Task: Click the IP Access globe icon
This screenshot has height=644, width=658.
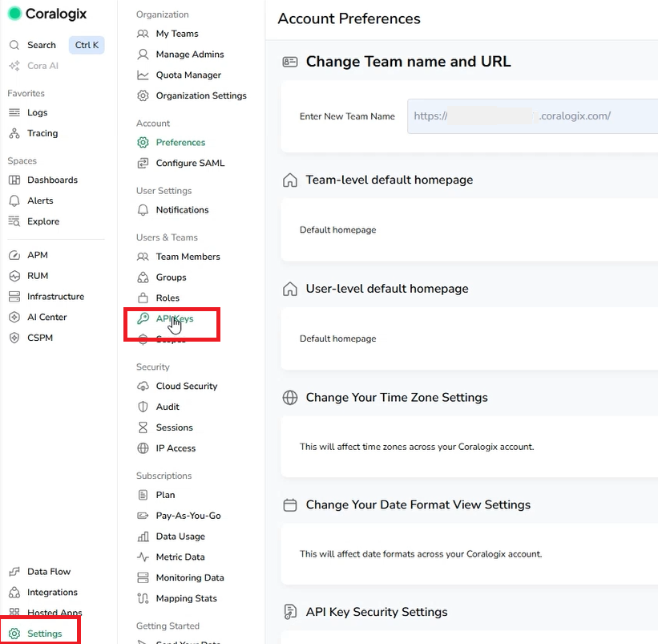Action: (x=143, y=448)
